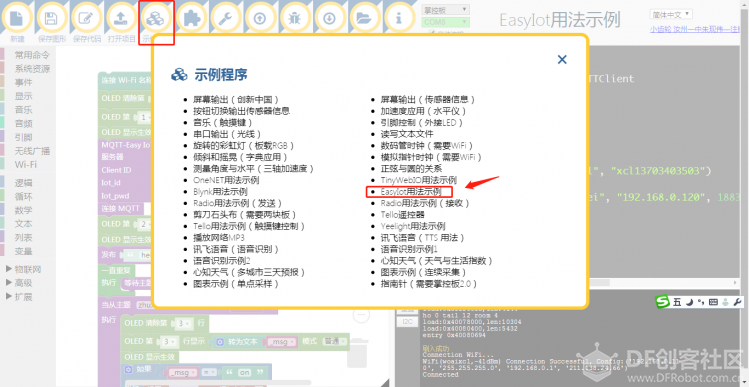Open the 剪刀石头布(需要两块板) example

coord(246,215)
